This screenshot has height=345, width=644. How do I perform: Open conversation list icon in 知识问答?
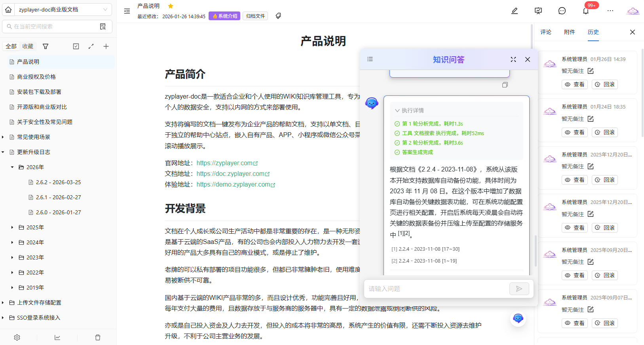[370, 59]
